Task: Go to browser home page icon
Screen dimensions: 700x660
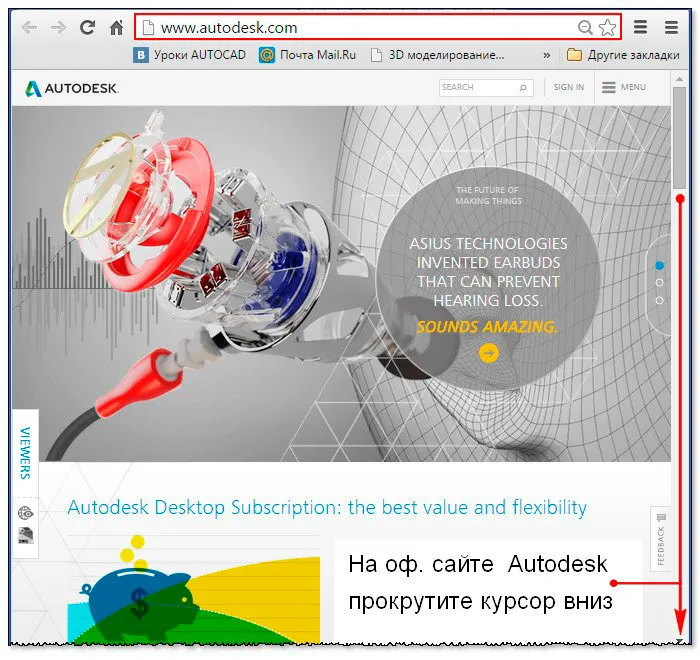Action: coord(117,28)
